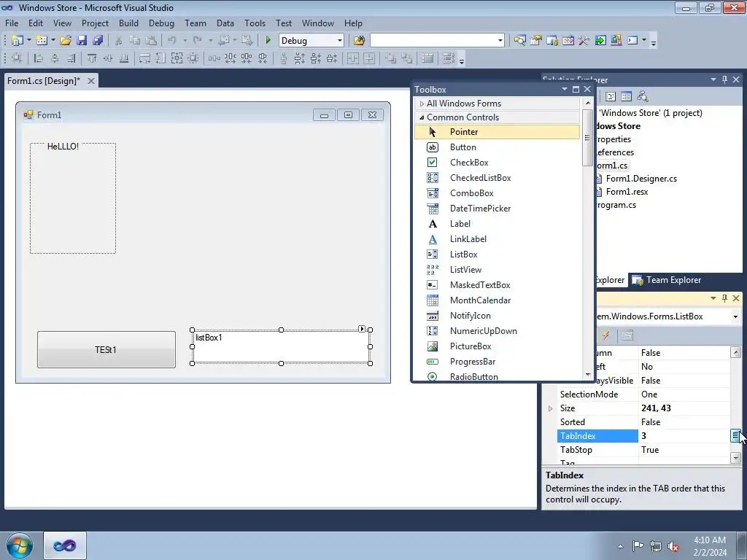This screenshot has height=560, width=747.
Task: Switch to the Team Explorer tab
Action: point(667,280)
